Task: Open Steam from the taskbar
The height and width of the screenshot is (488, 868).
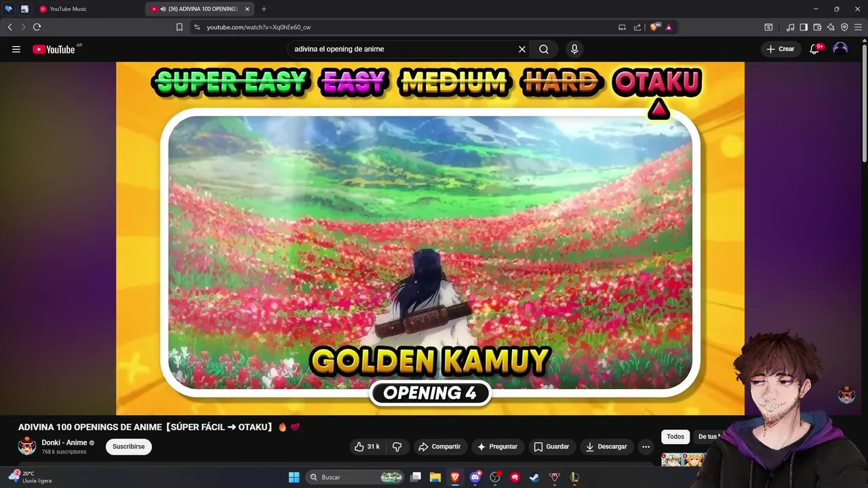Action: point(535,477)
